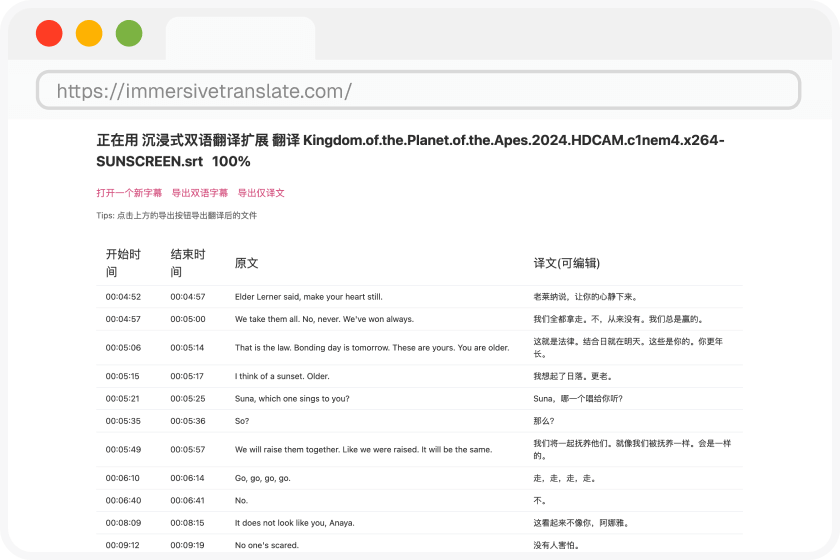Focus the immersivetranslate.com address bar

point(418,91)
